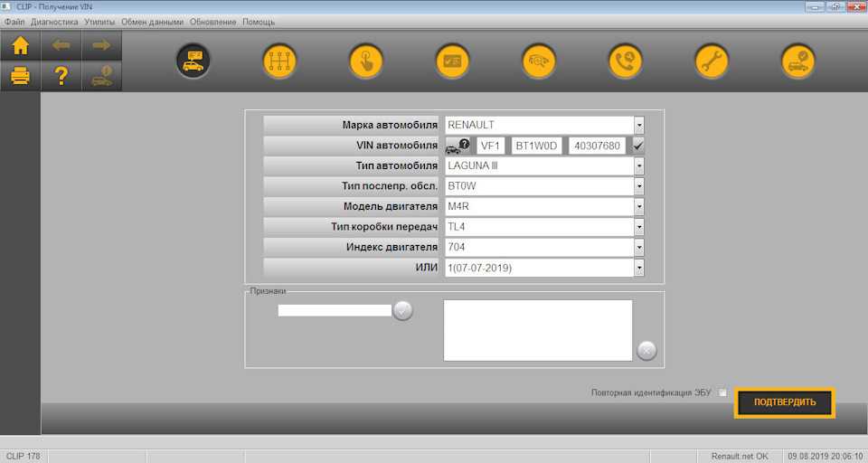
Task: Click the VIN validation checkmark button
Action: tap(638, 145)
